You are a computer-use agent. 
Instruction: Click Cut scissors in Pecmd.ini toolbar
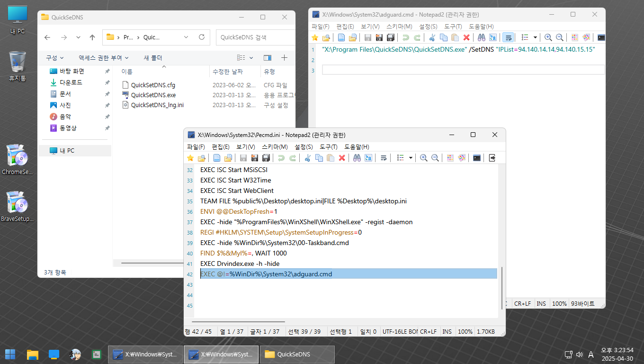coord(308,158)
